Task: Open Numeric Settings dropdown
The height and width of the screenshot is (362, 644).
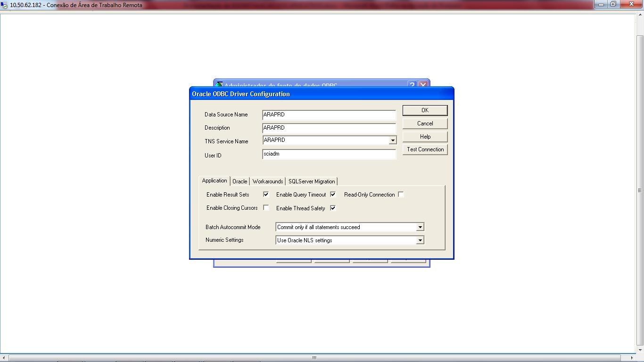Action: [420, 240]
